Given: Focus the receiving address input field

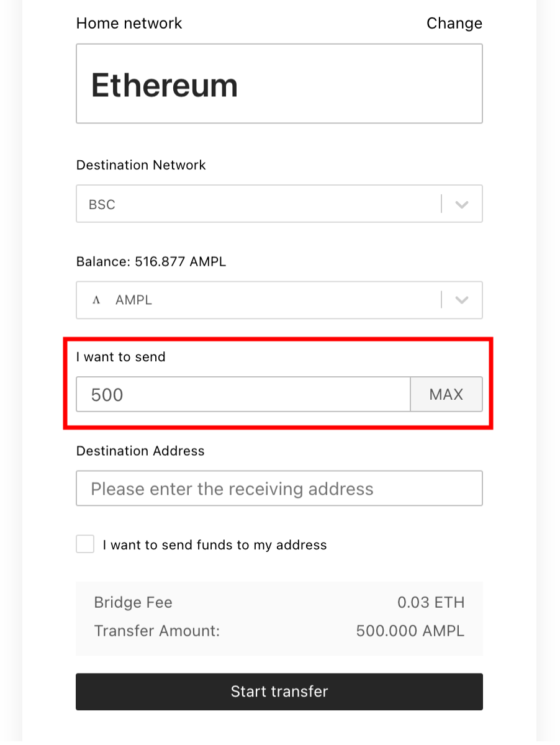Looking at the screenshot, I should click(279, 489).
